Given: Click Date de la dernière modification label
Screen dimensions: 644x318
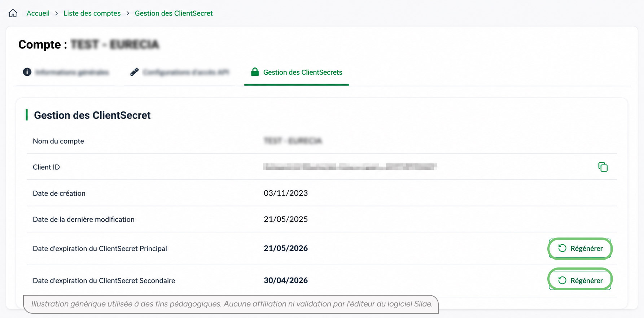Looking at the screenshot, I should [84, 219].
